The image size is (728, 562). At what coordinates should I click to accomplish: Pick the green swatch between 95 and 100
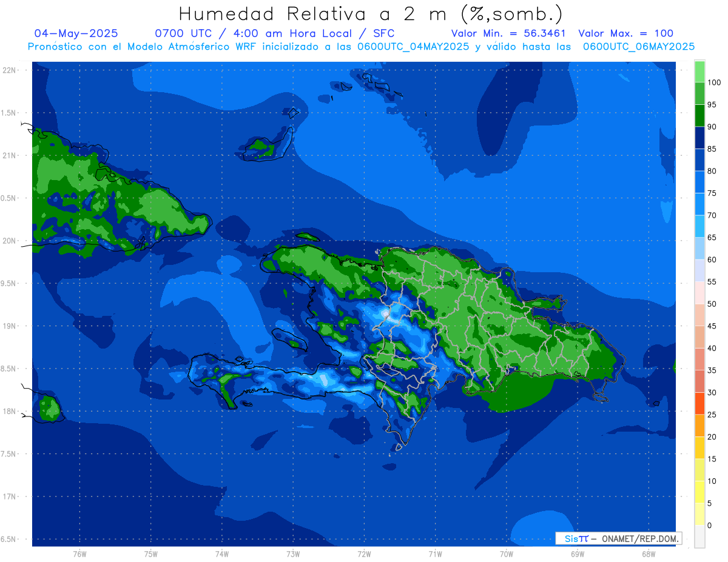tap(699, 93)
